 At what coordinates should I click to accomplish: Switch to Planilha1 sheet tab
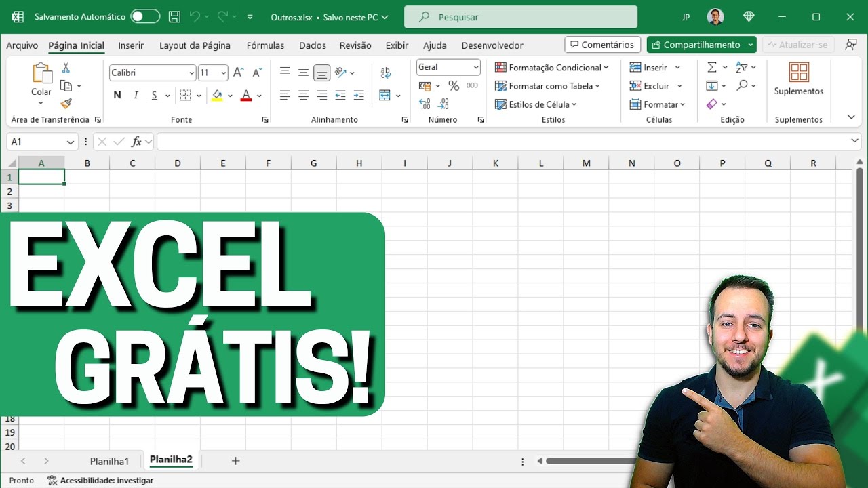coord(109,461)
